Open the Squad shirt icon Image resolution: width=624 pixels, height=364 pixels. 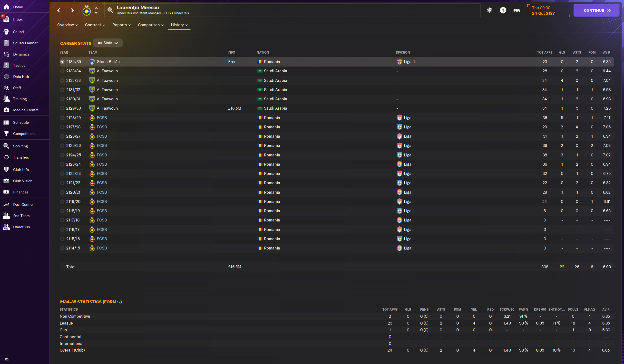click(6, 32)
